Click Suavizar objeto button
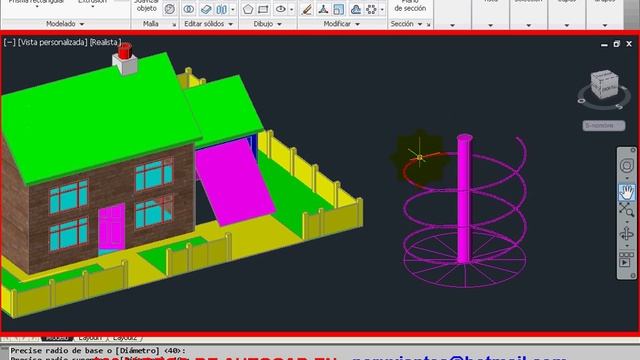 146,6
